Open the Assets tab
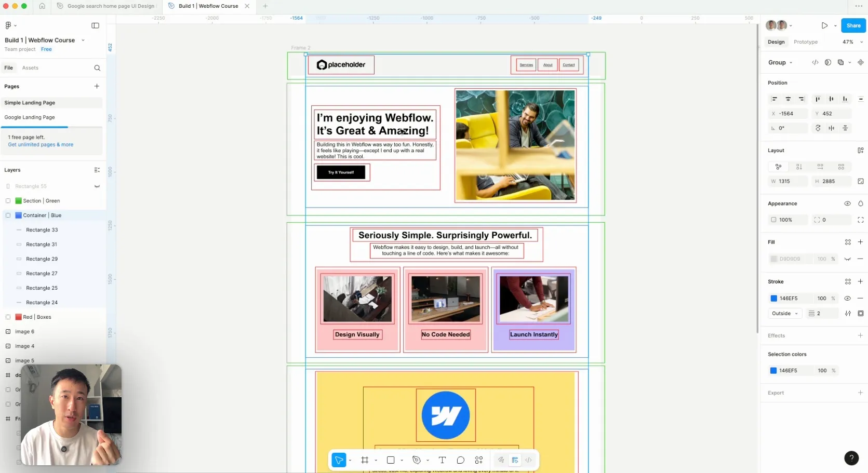Viewport: 868px width, 473px height. pos(30,68)
